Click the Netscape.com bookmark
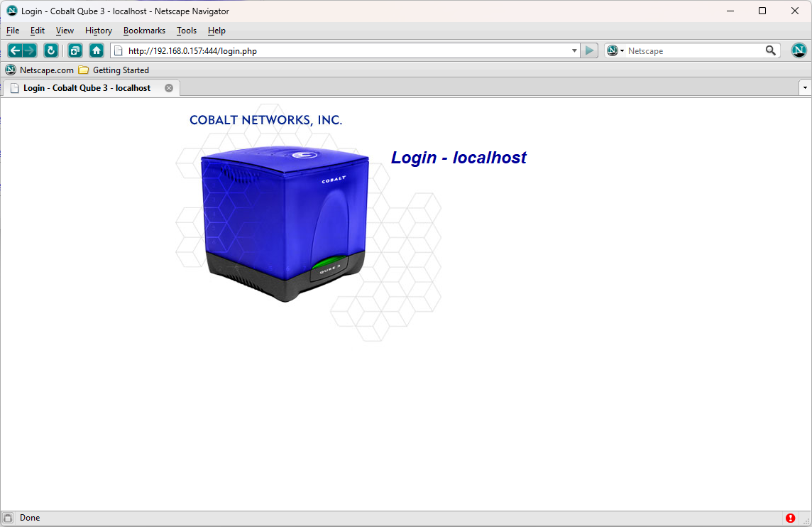812x527 pixels. pyautogui.click(x=39, y=70)
